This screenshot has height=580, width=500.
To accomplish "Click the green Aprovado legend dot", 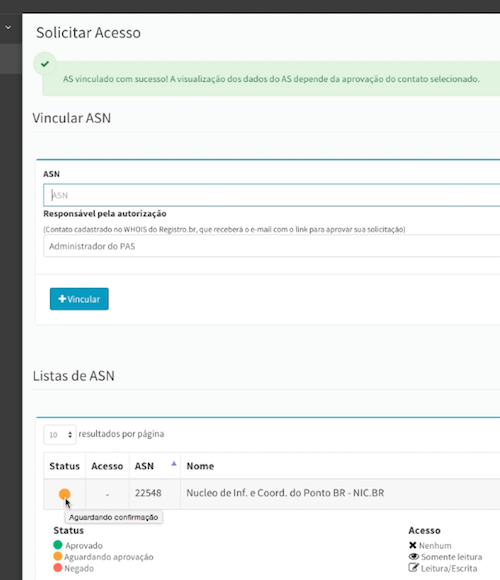I will pos(58,545).
